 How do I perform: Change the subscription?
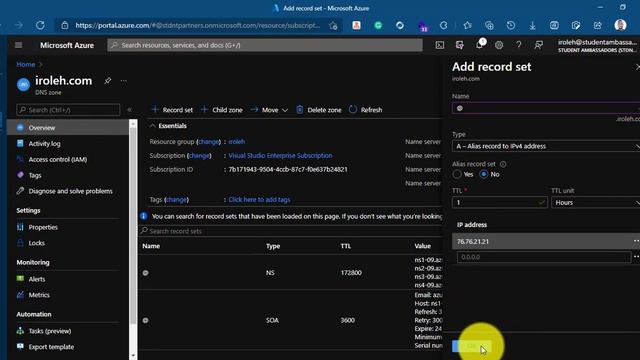200,156
